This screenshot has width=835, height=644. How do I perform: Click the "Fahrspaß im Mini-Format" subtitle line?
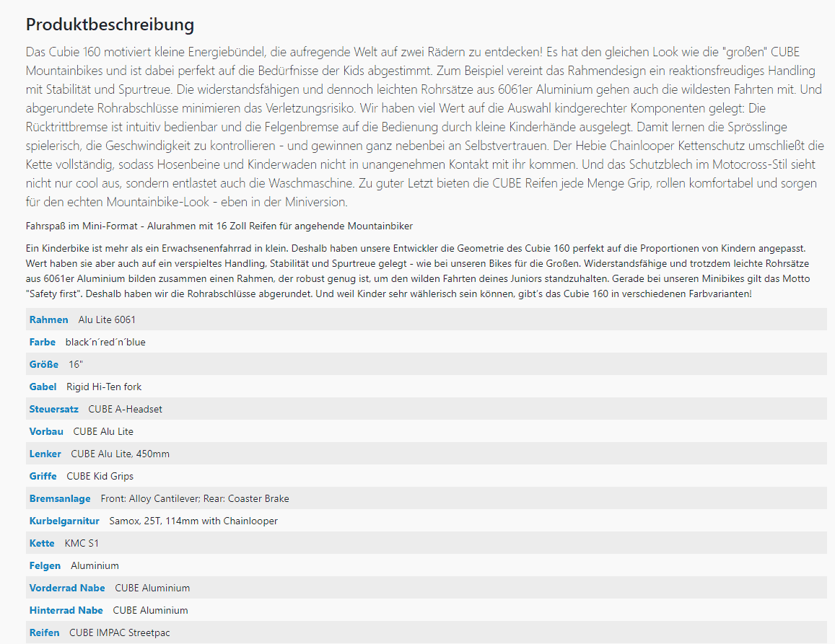(219, 226)
